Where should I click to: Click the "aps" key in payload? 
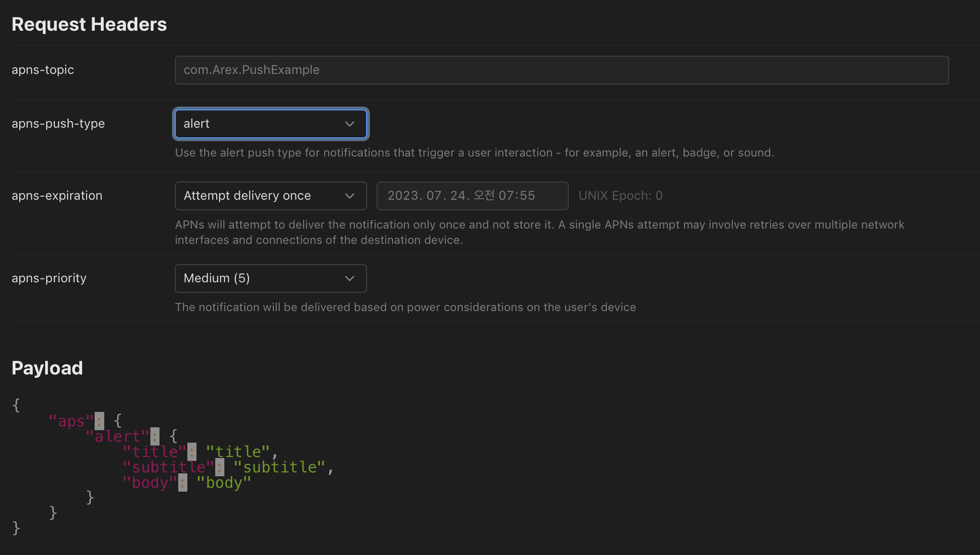coord(71,421)
